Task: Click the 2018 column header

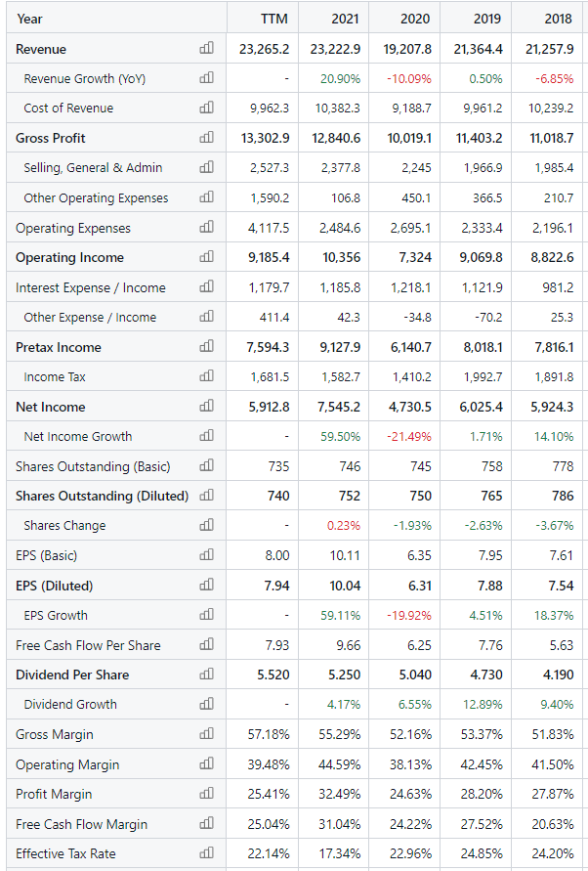Action: pyautogui.click(x=558, y=19)
